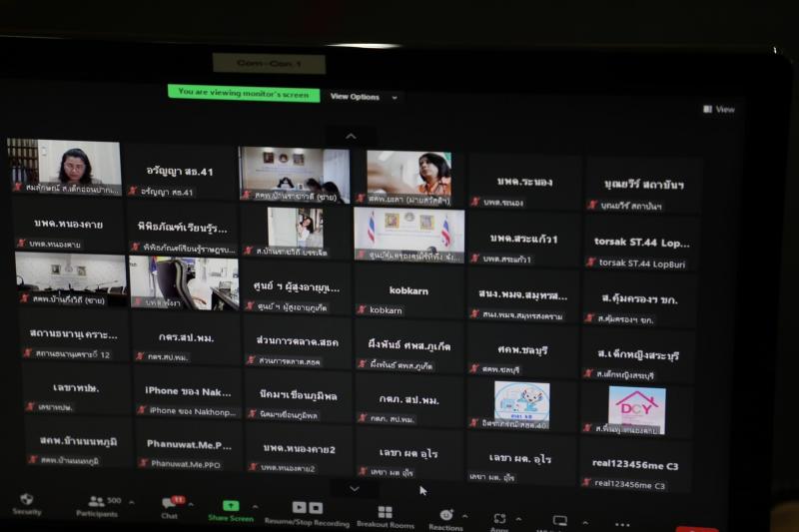Expand the View Options dropdown

point(364,97)
